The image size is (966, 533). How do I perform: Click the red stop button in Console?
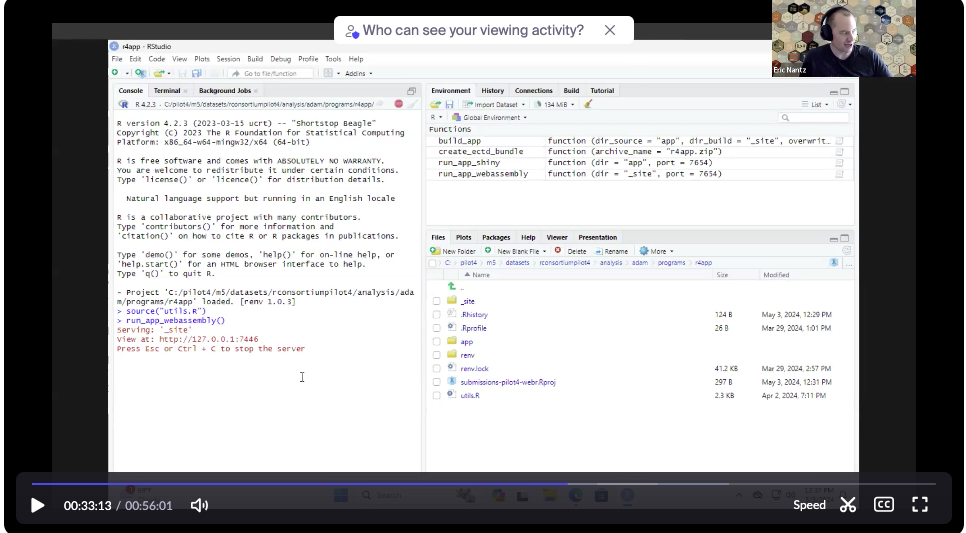(x=398, y=104)
